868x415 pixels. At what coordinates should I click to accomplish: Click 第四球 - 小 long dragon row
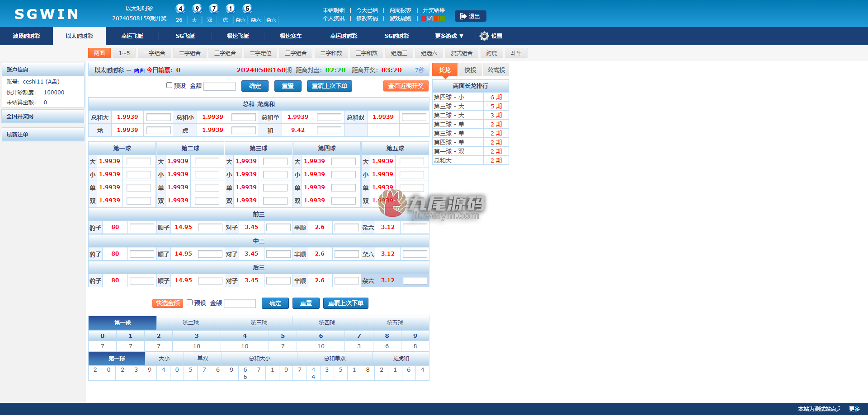click(x=471, y=97)
